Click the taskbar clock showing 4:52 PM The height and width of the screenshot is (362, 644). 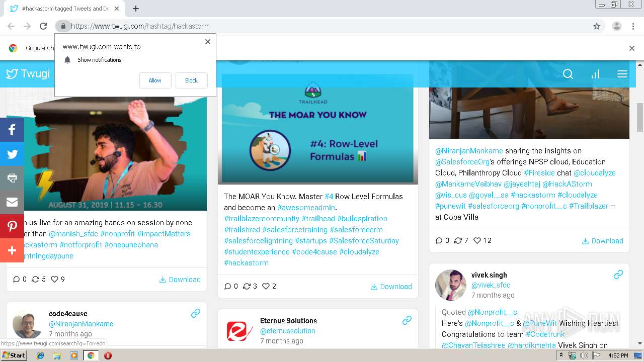click(618, 355)
